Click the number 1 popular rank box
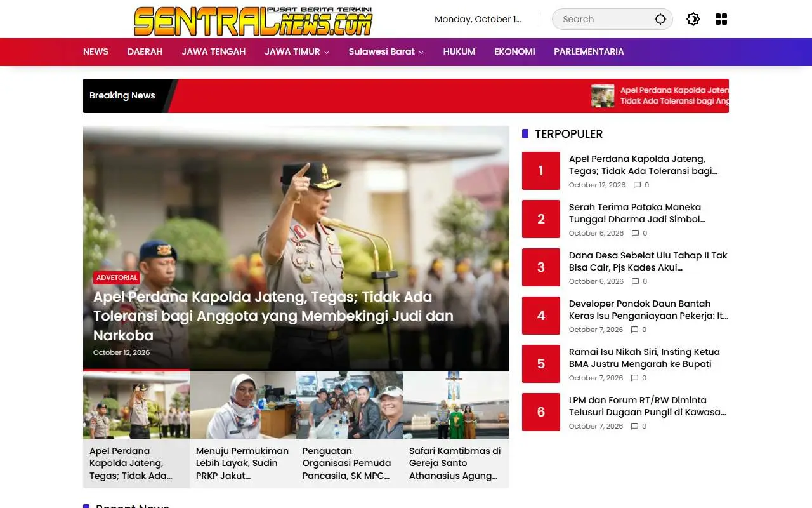Viewport: 812px width, 508px height. [541, 171]
